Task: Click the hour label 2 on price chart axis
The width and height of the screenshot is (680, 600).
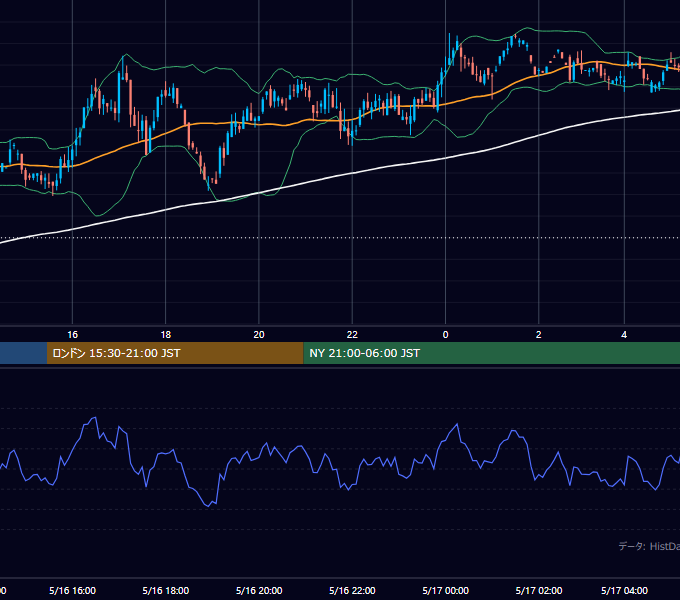Action: click(539, 335)
